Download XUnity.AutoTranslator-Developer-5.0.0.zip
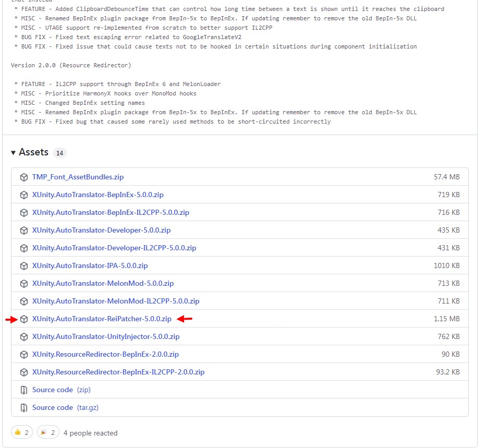 102,230
